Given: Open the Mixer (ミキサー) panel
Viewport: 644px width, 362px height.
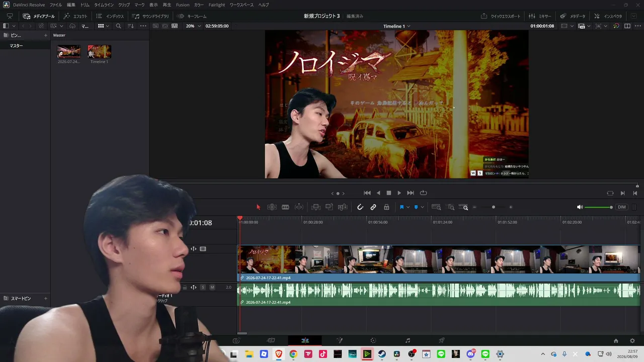Looking at the screenshot, I should coord(540,16).
